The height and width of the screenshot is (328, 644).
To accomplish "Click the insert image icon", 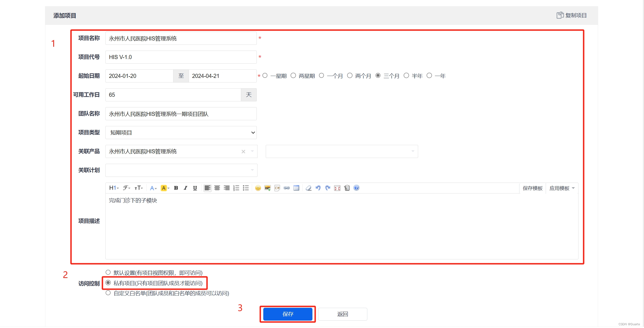I will tap(267, 188).
